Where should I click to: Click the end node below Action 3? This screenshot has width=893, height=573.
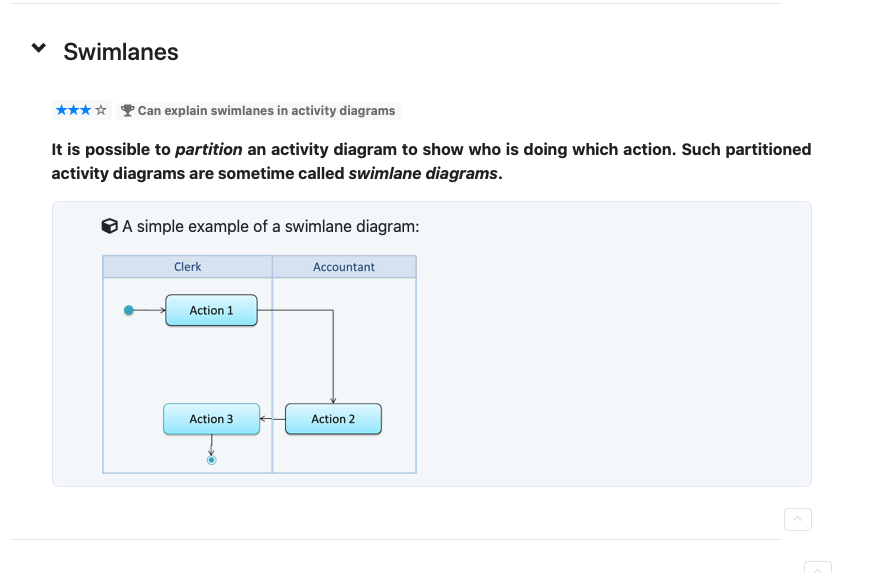pyautogui.click(x=211, y=460)
